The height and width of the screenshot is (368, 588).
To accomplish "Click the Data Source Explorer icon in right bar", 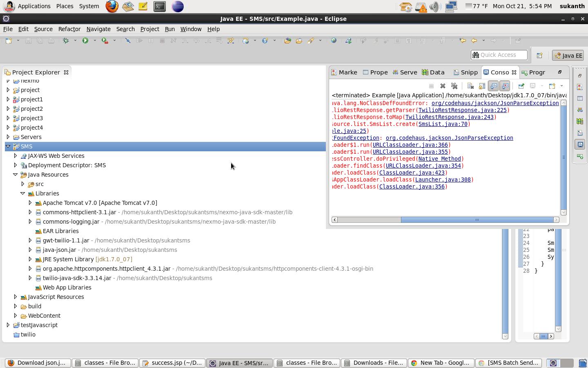I will [x=580, y=121].
